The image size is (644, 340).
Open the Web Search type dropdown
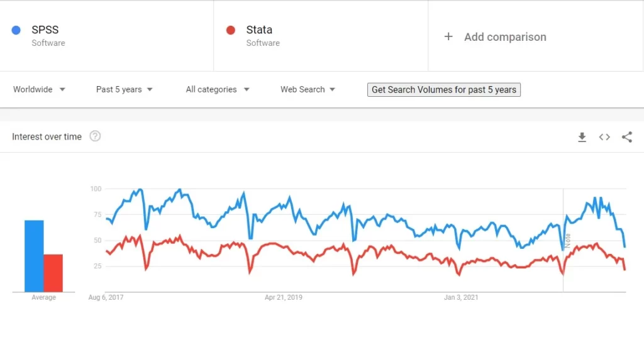[x=308, y=89]
